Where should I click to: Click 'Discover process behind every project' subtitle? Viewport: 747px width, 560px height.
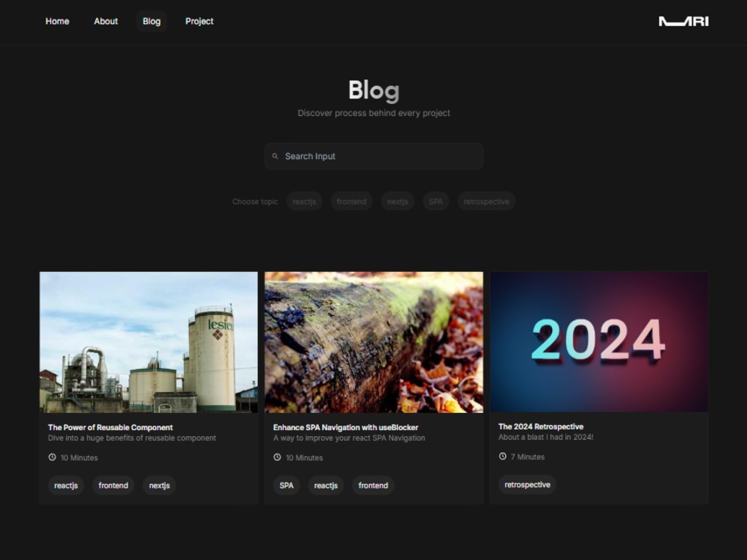tap(374, 113)
